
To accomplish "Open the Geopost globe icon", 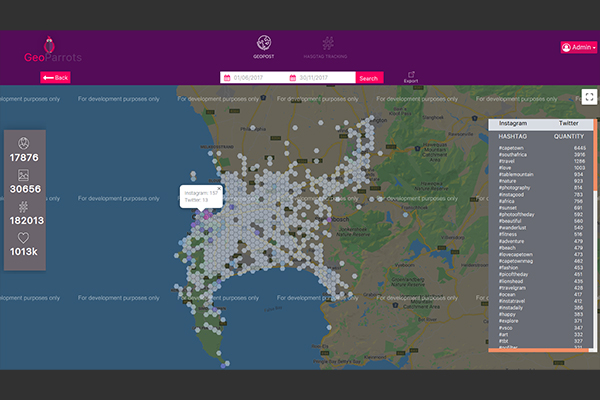I will click(264, 42).
